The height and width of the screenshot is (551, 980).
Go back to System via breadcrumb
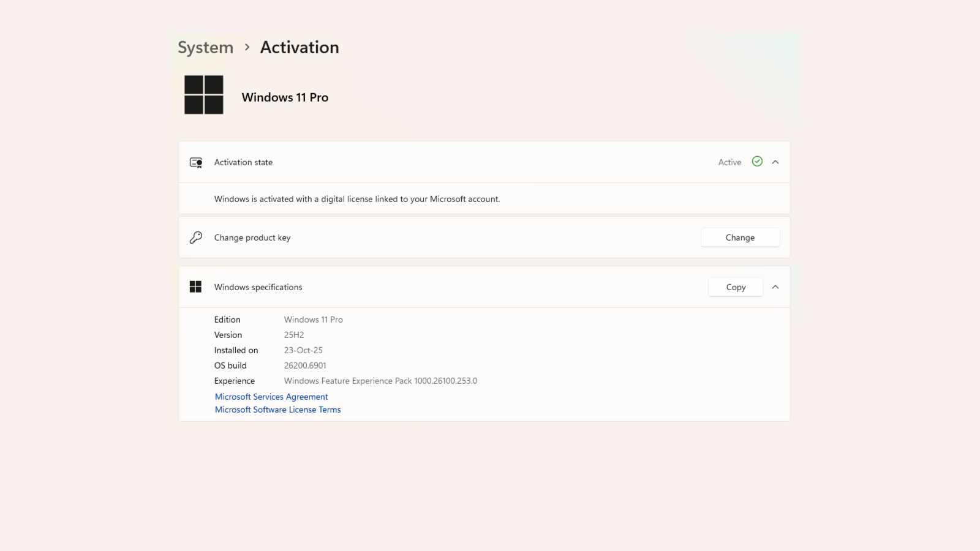205,47
